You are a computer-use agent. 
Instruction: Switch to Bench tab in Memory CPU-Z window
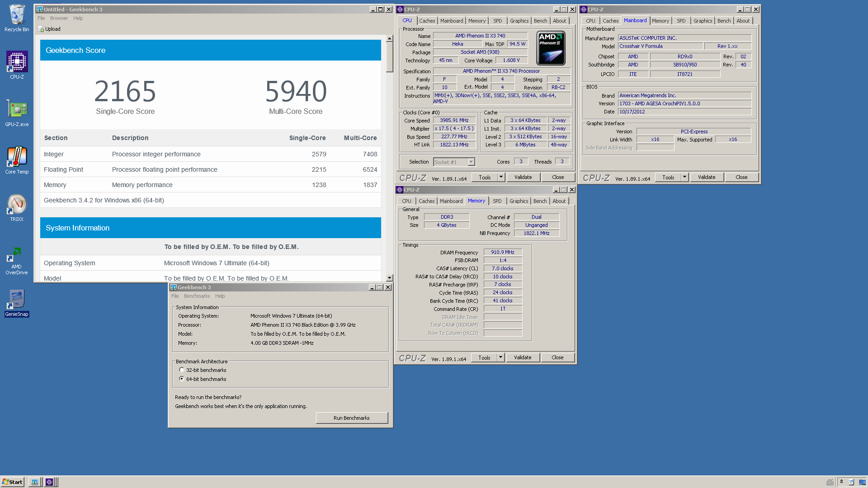tap(540, 201)
